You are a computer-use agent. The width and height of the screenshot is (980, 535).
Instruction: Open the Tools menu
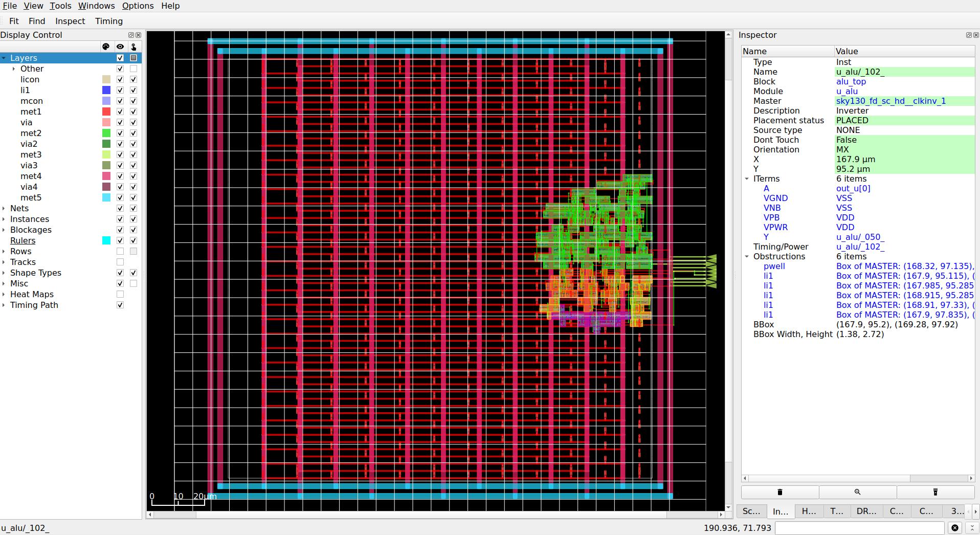tap(60, 6)
